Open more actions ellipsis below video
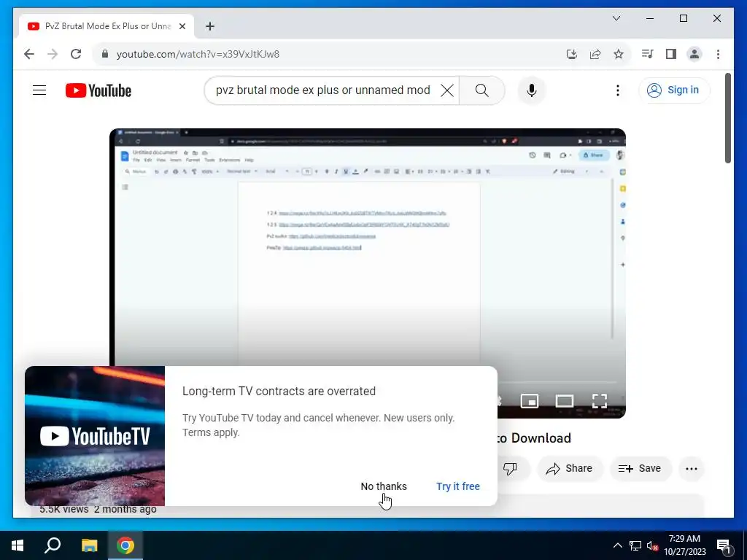Viewport: 747px width, 560px height. (692, 469)
